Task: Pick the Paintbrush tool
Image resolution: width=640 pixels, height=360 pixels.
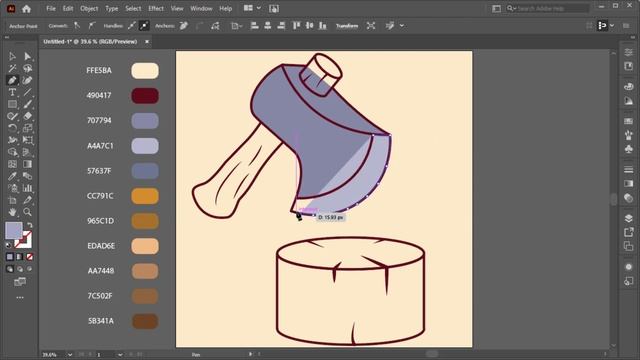Action: (x=27, y=104)
